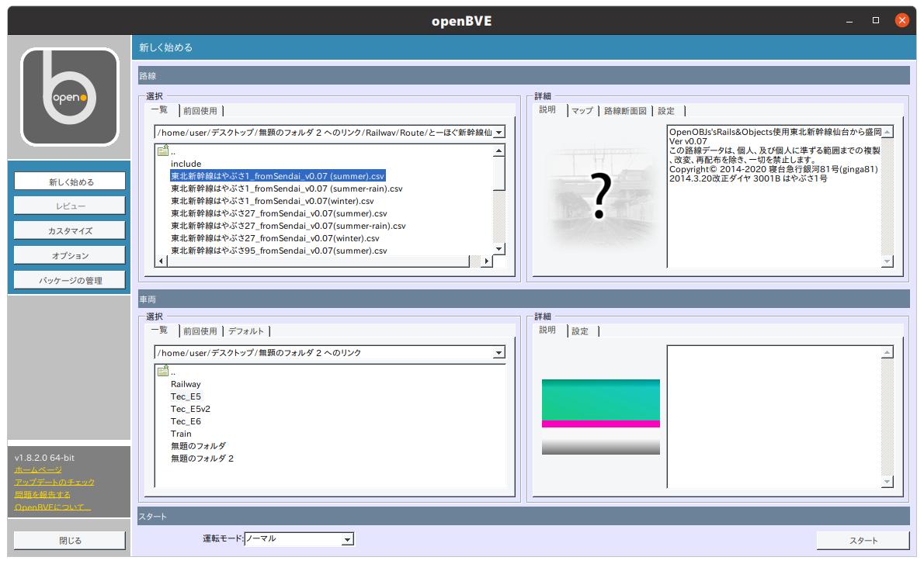Viewport: 924px width, 564px height.
Task: Click route list horizontal scrollbar
Action: click(318, 261)
